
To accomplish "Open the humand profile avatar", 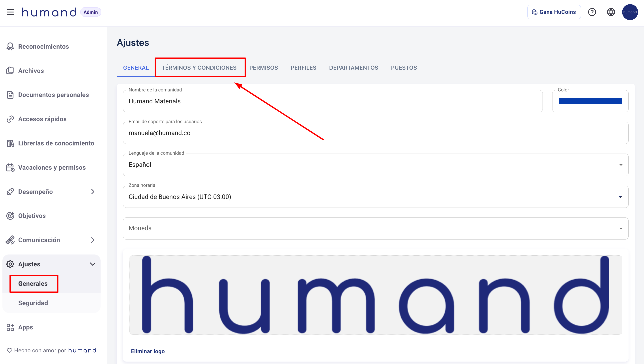I will point(630,12).
